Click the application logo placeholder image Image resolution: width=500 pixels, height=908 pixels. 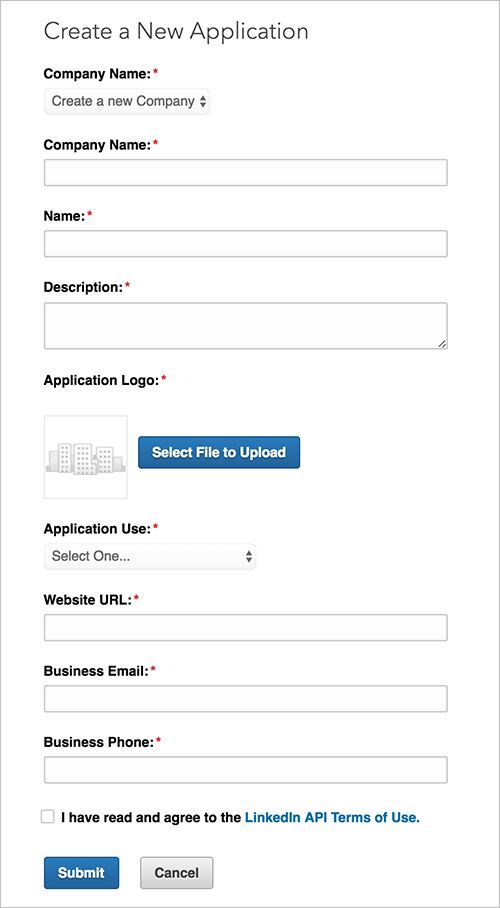86,457
